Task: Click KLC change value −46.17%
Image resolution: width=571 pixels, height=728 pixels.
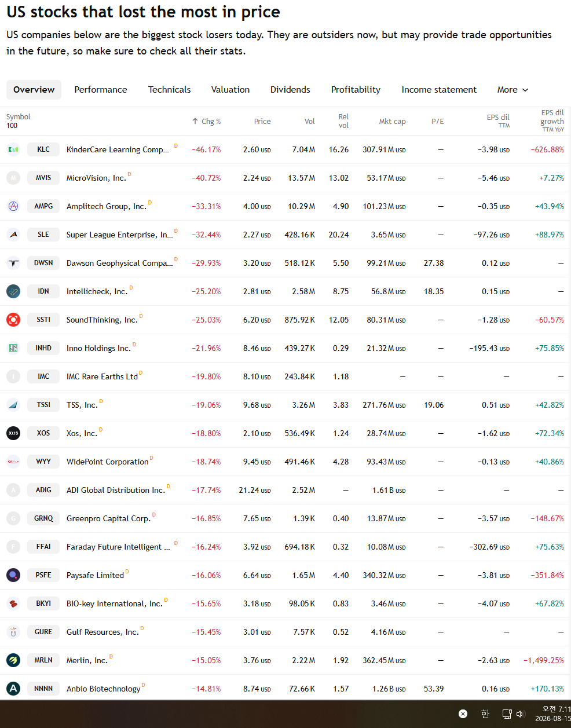Action: tap(206, 149)
